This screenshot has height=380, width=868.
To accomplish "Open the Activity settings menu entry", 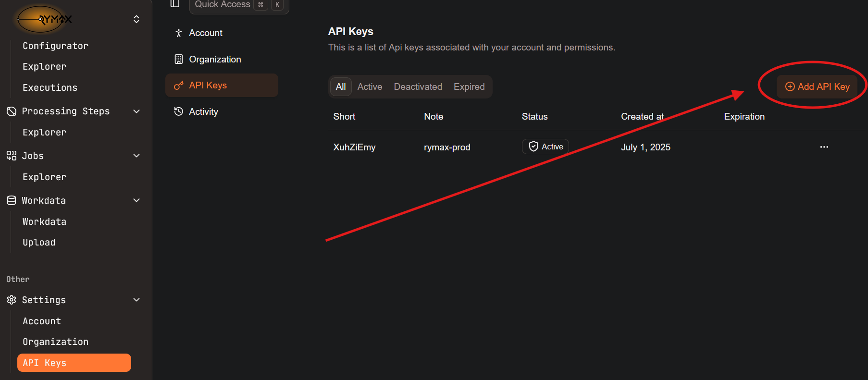I will click(222, 111).
